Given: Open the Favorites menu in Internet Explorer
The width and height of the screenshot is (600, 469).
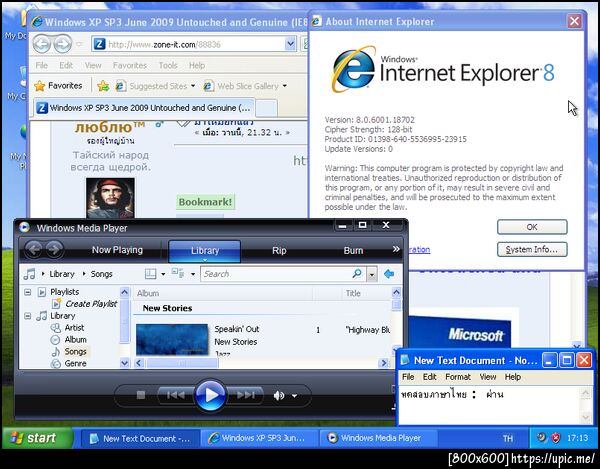Looking at the screenshot, I should (130, 65).
